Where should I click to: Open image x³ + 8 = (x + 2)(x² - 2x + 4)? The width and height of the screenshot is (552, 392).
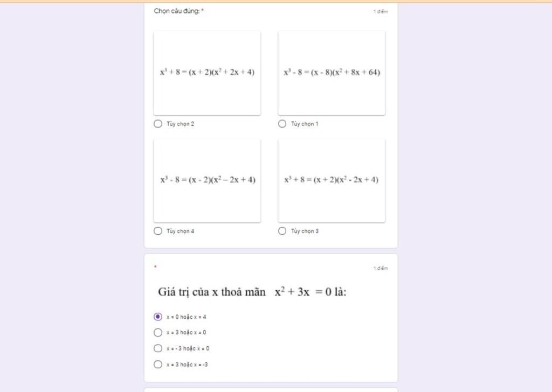[x=332, y=180]
